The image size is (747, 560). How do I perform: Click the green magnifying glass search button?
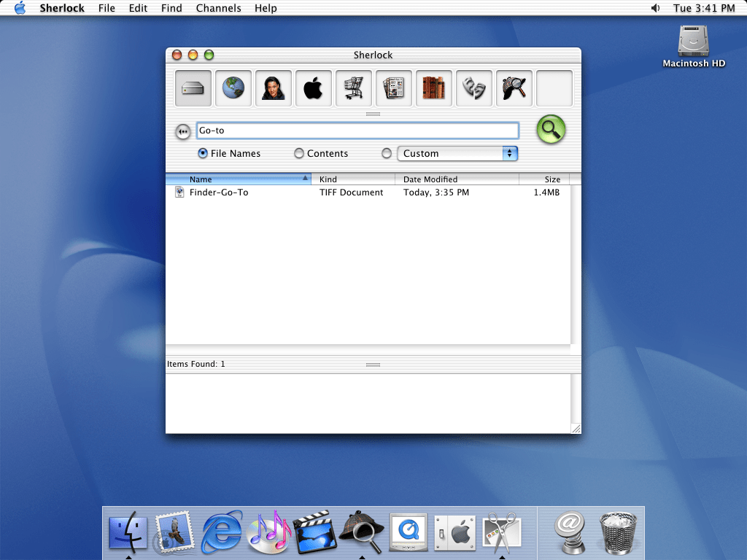pos(551,130)
